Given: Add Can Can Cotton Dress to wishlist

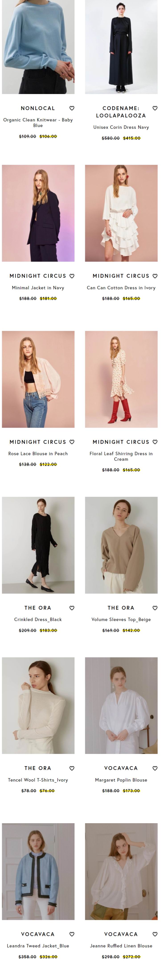Looking at the screenshot, I should pos(155,276).
